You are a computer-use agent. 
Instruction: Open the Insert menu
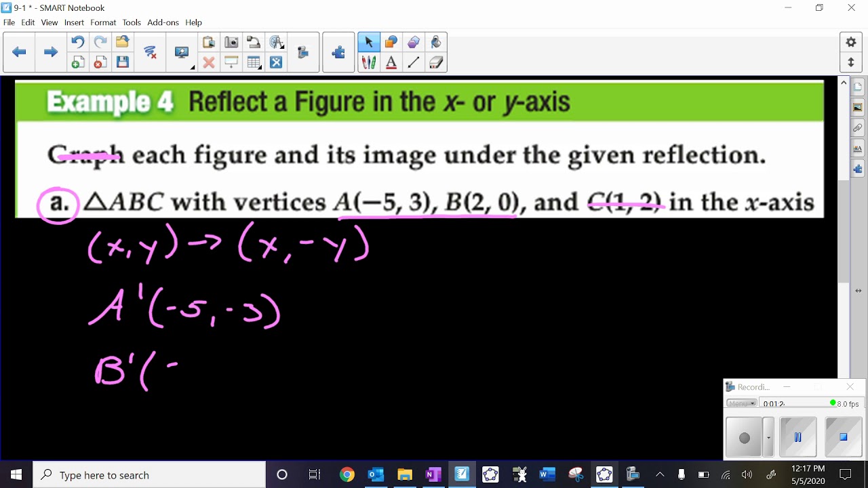[x=74, y=22]
